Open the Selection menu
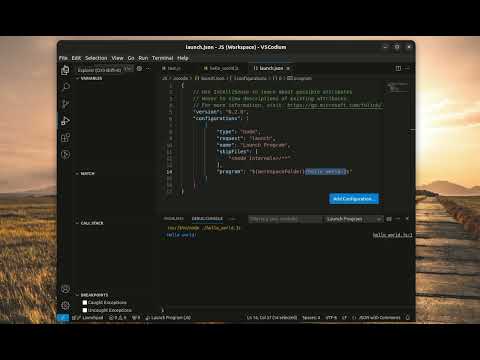This screenshot has height=360, width=480. click(x=96, y=58)
